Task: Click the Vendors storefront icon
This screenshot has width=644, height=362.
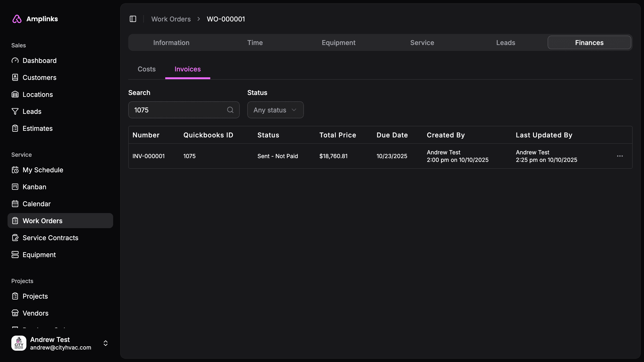Action: tap(15, 313)
